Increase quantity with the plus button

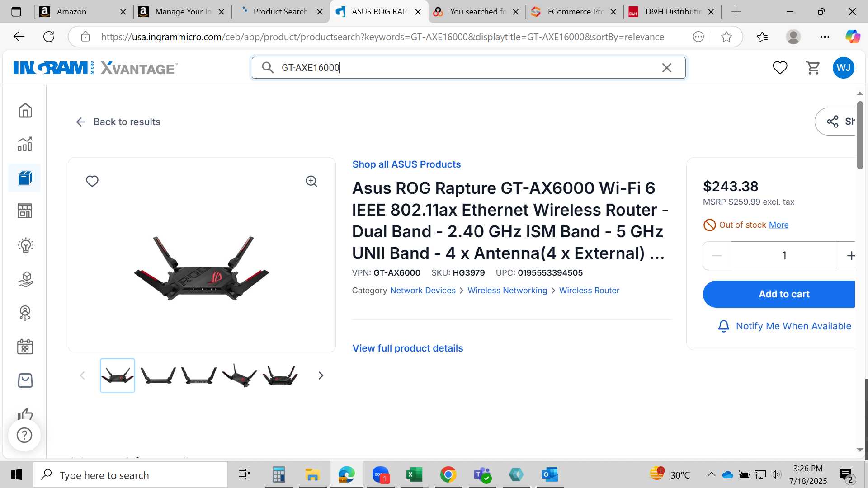pyautogui.click(x=850, y=256)
